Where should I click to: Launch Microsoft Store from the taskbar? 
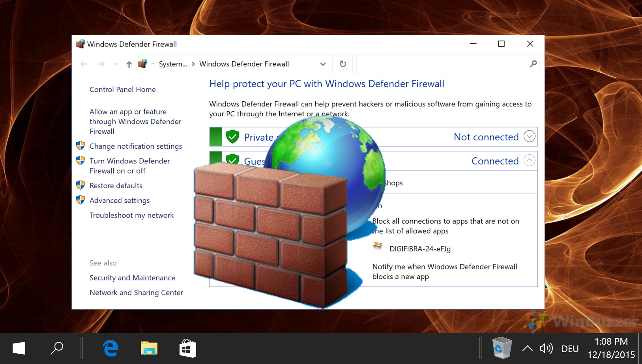187,349
